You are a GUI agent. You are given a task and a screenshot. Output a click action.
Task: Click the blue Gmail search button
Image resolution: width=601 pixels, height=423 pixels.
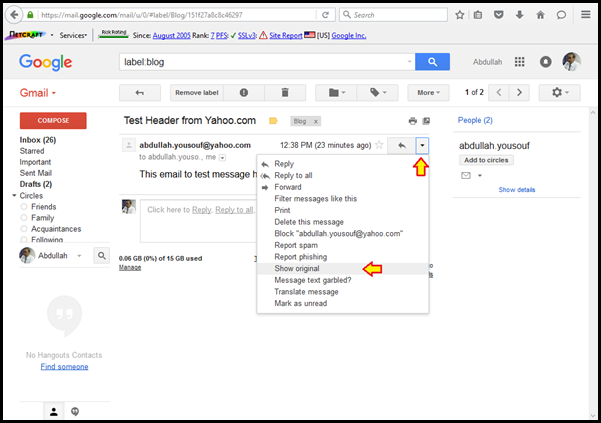coord(432,62)
